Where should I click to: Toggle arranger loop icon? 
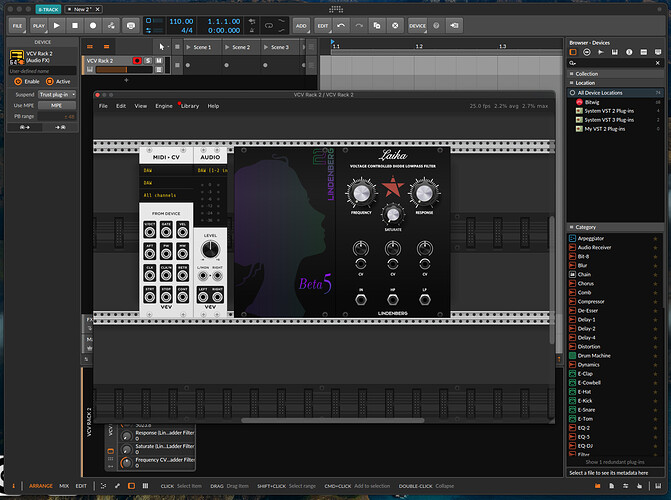tap(269, 26)
